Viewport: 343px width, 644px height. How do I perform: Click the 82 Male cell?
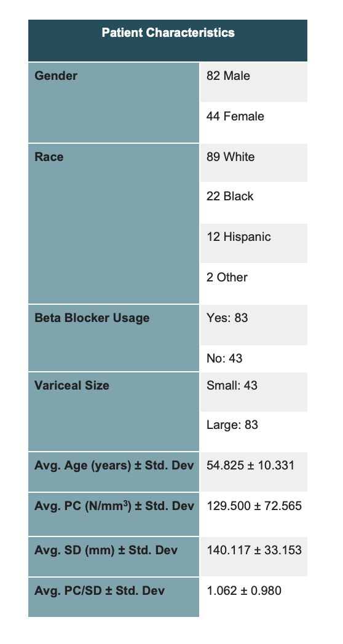(x=253, y=82)
